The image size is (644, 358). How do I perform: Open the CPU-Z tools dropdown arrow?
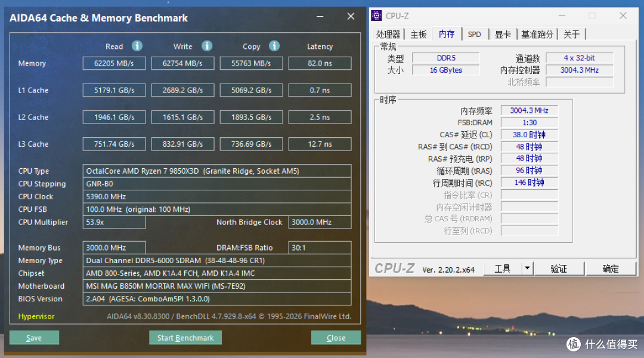527,269
